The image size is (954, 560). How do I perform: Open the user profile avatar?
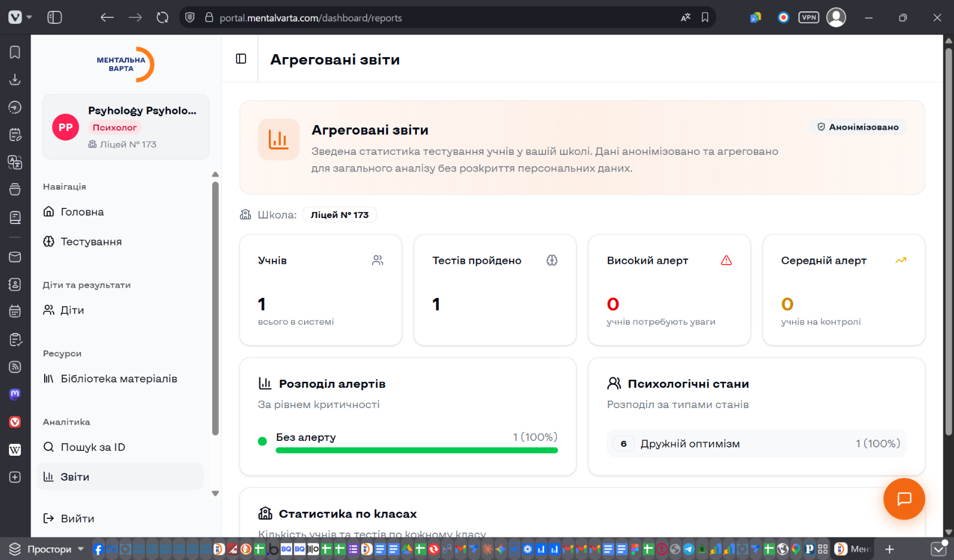[836, 17]
